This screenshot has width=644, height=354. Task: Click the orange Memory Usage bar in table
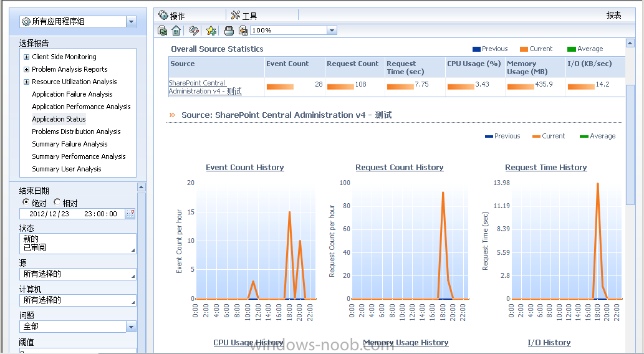pos(521,87)
